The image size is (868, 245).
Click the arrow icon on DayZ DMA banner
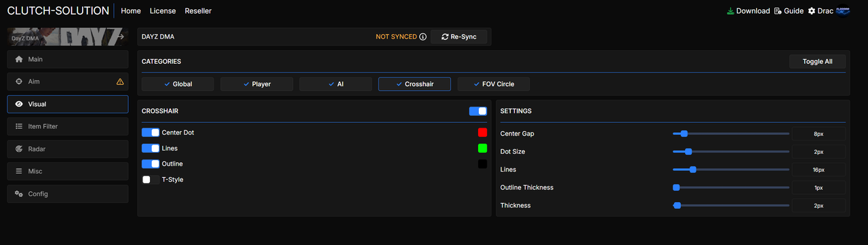click(121, 37)
